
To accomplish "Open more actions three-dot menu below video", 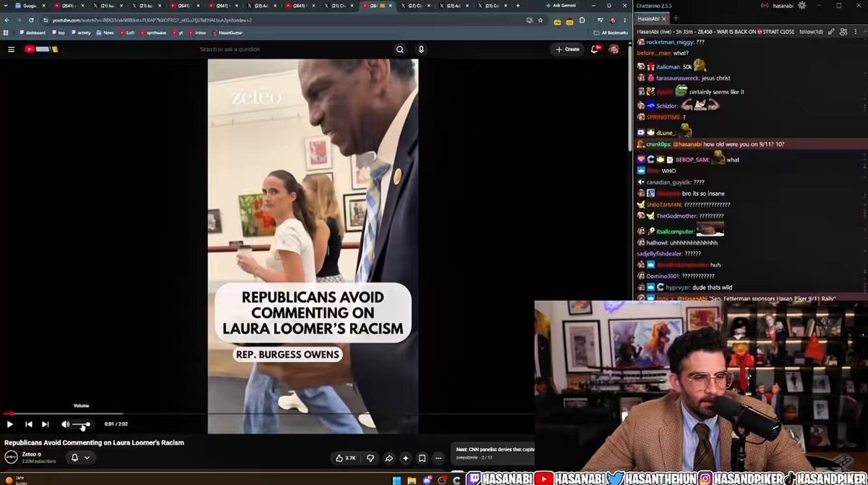I will 438,458.
